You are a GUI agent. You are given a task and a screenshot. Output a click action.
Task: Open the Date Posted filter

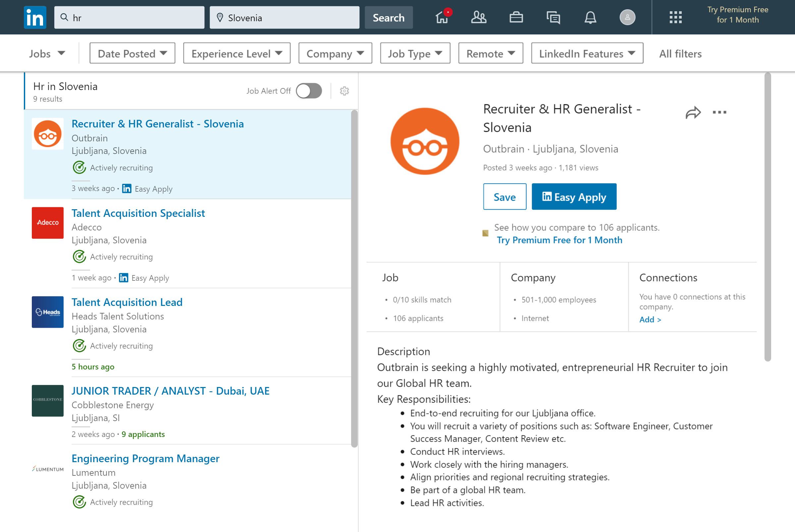click(132, 53)
